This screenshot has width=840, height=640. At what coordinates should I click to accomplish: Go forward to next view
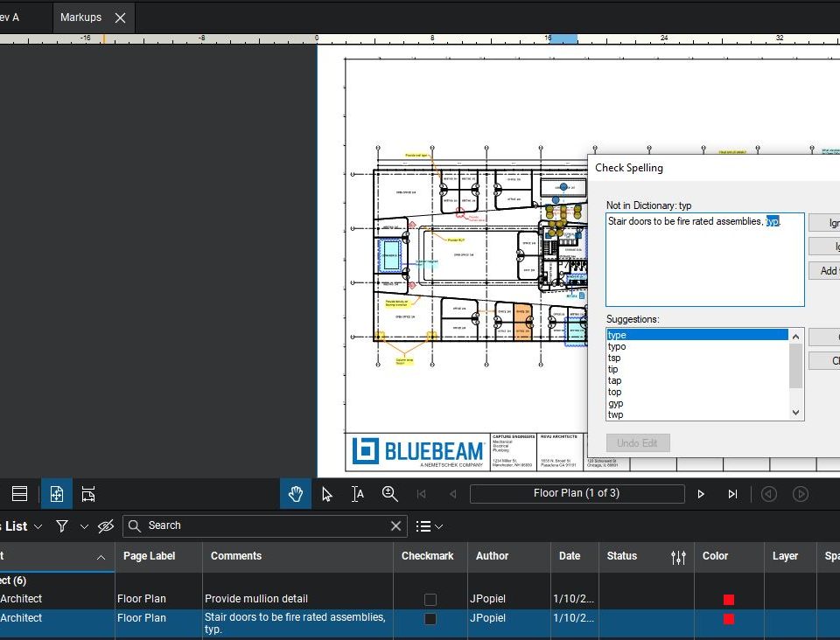pyautogui.click(x=801, y=494)
